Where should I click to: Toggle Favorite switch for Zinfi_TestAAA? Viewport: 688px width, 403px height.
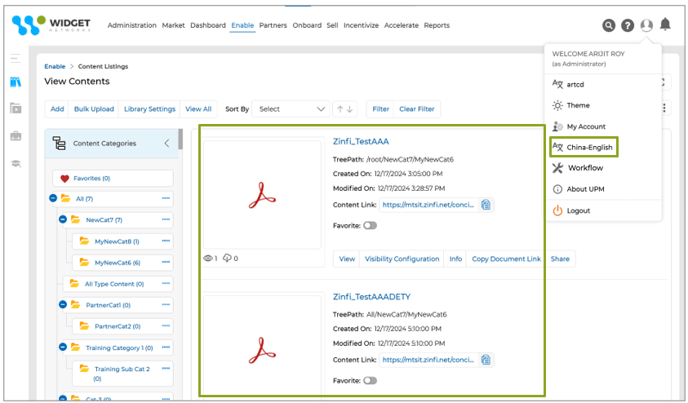[370, 226]
